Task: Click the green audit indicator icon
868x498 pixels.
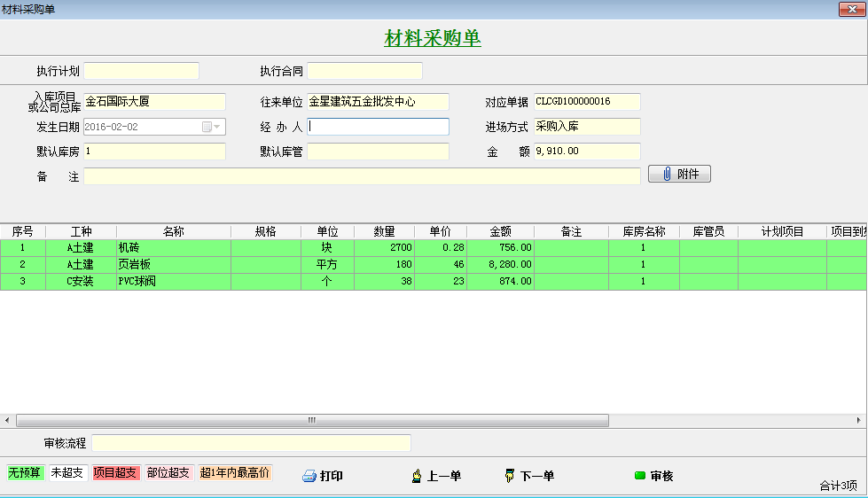Action: (x=639, y=476)
